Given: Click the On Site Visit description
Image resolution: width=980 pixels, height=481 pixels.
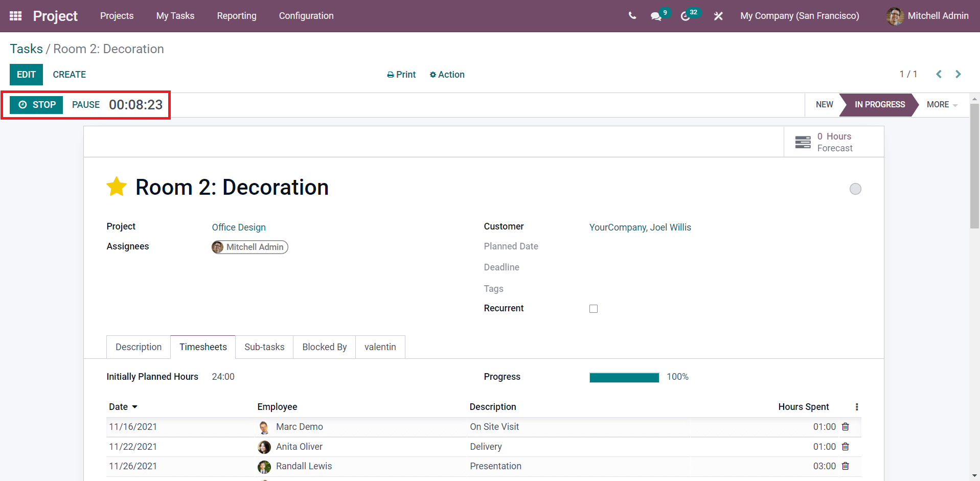Looking at the screenshot, I should 494,427.
